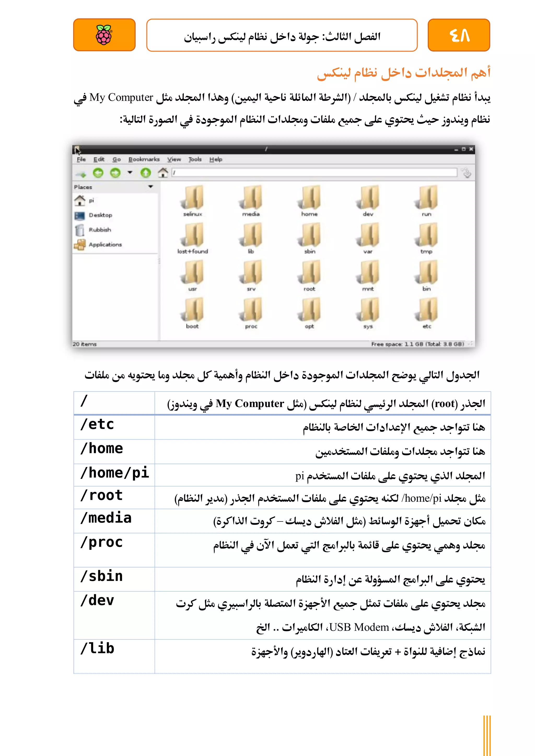Click the 'My Computer' text in paragraph
Viewport: 535px width, 756px height.
[121, 98]
